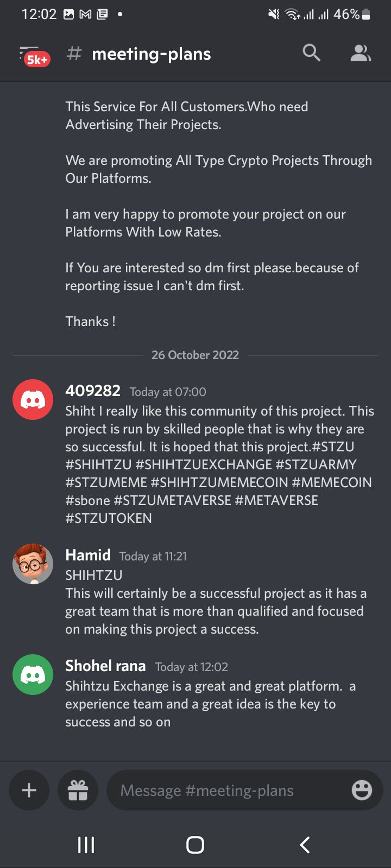This screenshot has width=391, height=868.
Task: Show the member list icon
Action: click(361, 53)
